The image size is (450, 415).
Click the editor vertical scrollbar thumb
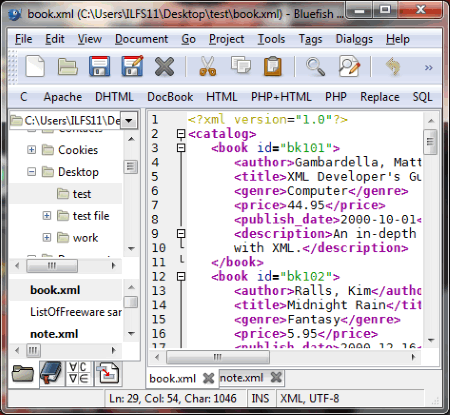click(430, 142)
